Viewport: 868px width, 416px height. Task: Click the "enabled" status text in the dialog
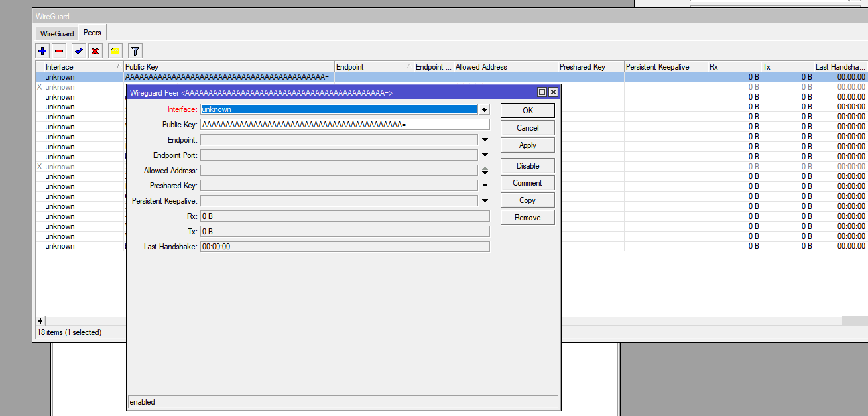click(x=143, y=402)
